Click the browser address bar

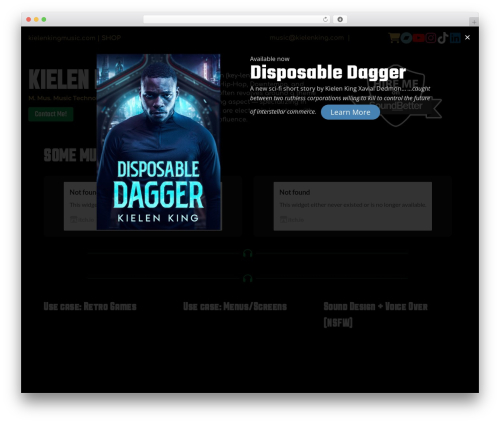[x=237, y=19]
